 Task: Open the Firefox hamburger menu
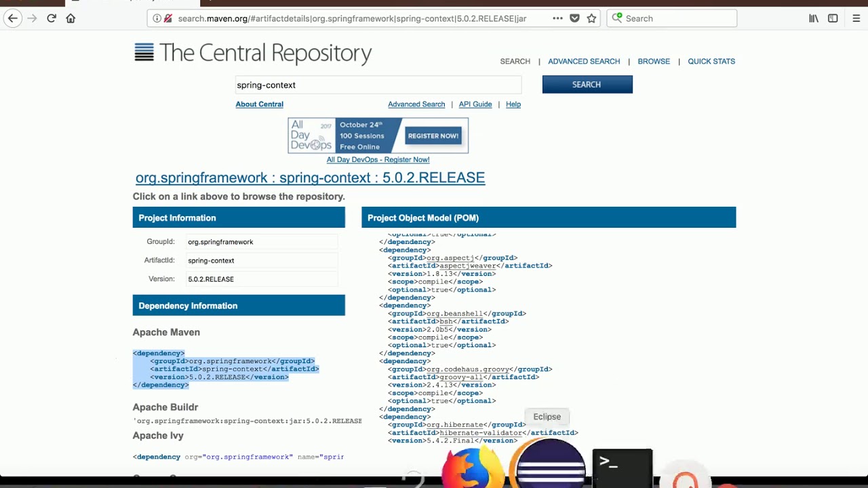click(856, 18)
